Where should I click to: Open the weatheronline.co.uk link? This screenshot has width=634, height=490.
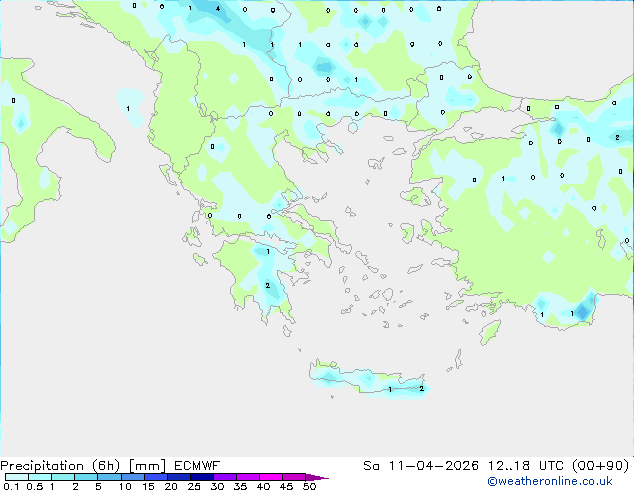click(x=550, y=481)
